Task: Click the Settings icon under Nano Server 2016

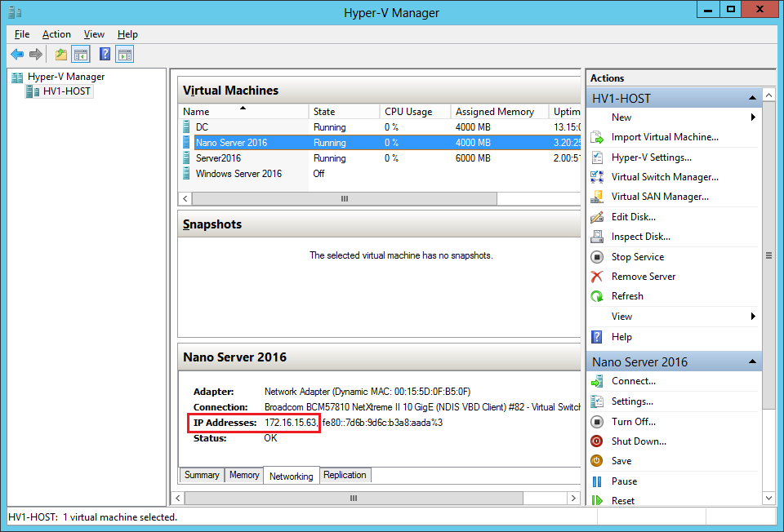Action: pos(597,401)
